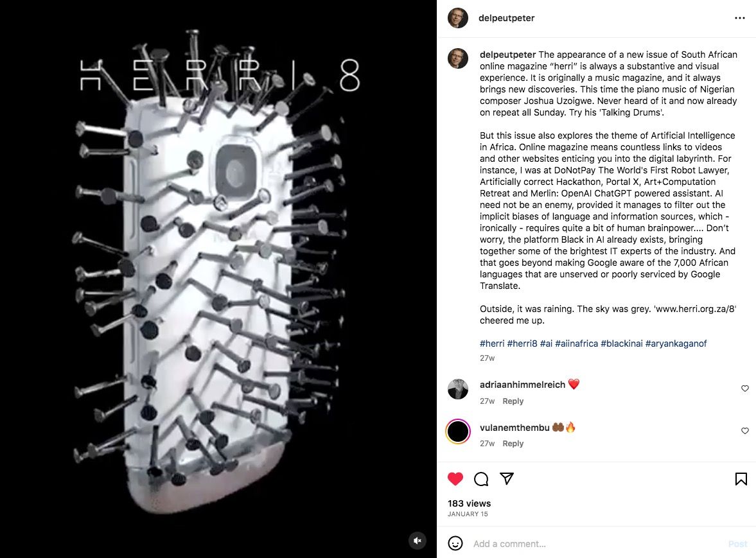
Task: Save post with bookmark icon
Action: (x=741, y=478)
